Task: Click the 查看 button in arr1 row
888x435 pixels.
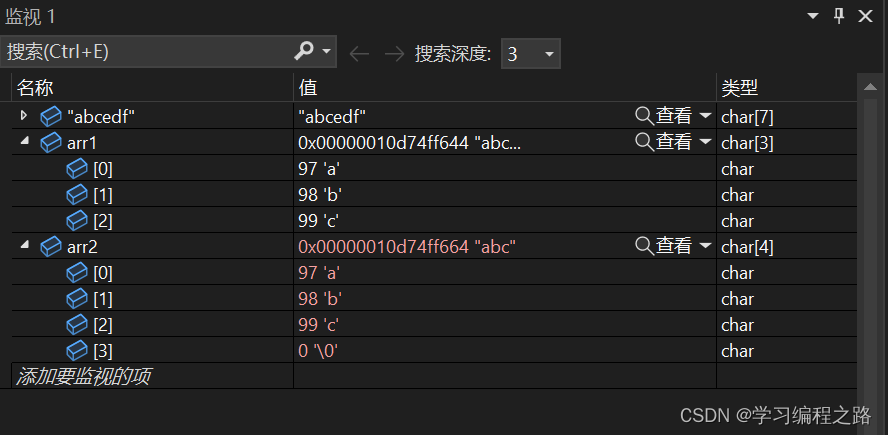Action: coord(673,142)
